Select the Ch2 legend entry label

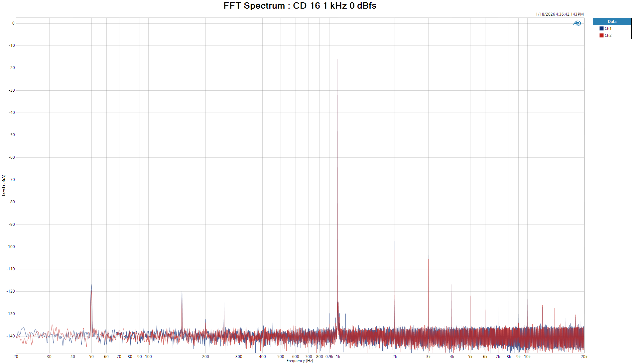pos(608,36)
